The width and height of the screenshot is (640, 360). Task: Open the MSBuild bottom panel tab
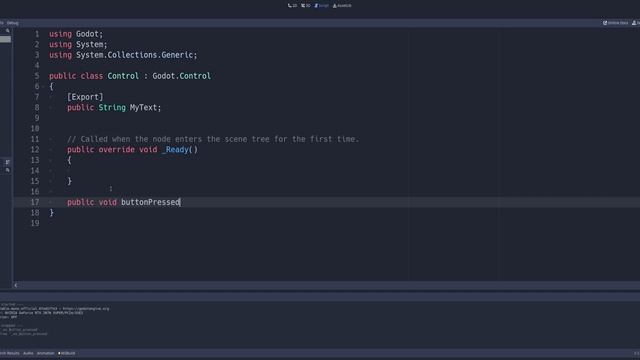click(67, 353)
